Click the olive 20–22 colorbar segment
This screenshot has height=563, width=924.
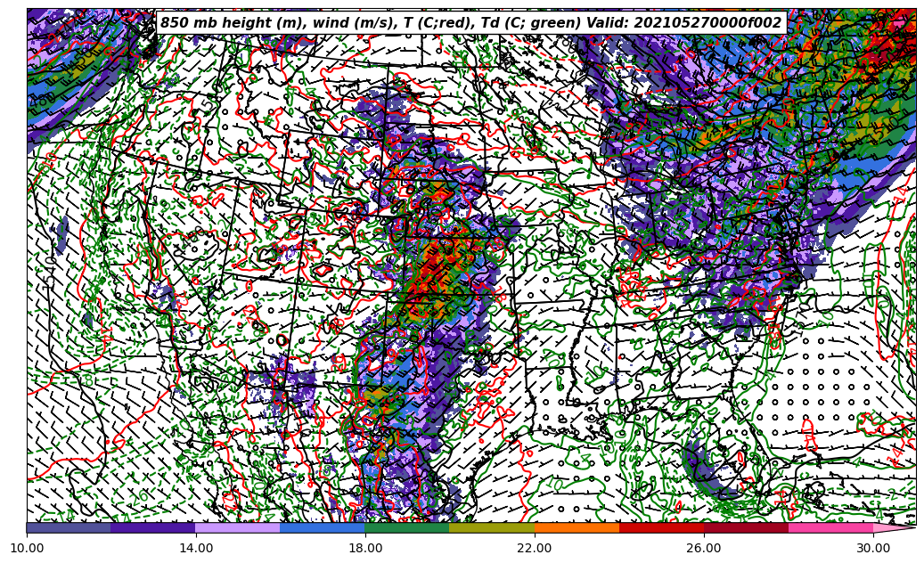[492, 527]
